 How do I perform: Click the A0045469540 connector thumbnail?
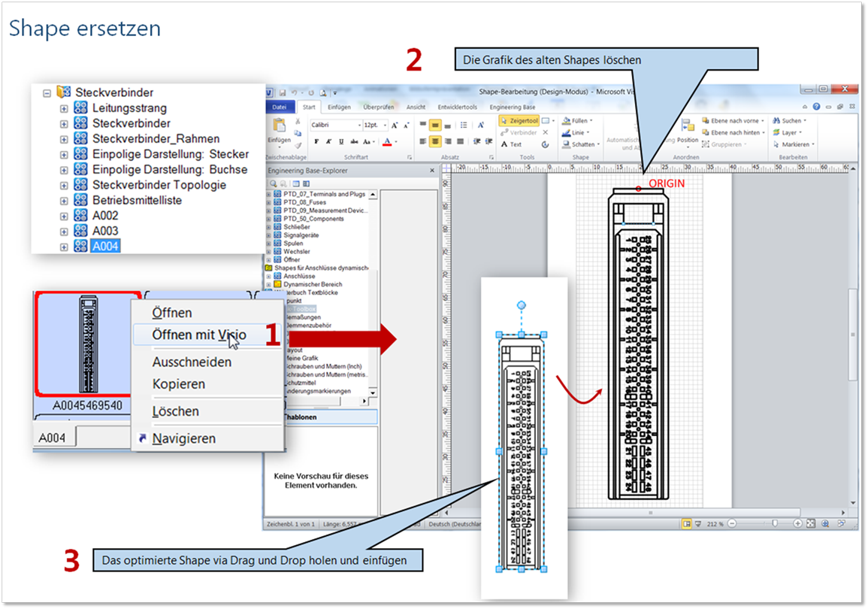[87, 344]
